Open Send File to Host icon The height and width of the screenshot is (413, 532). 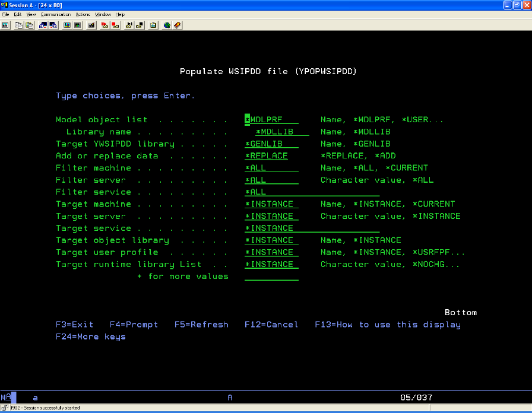(43, 24)
